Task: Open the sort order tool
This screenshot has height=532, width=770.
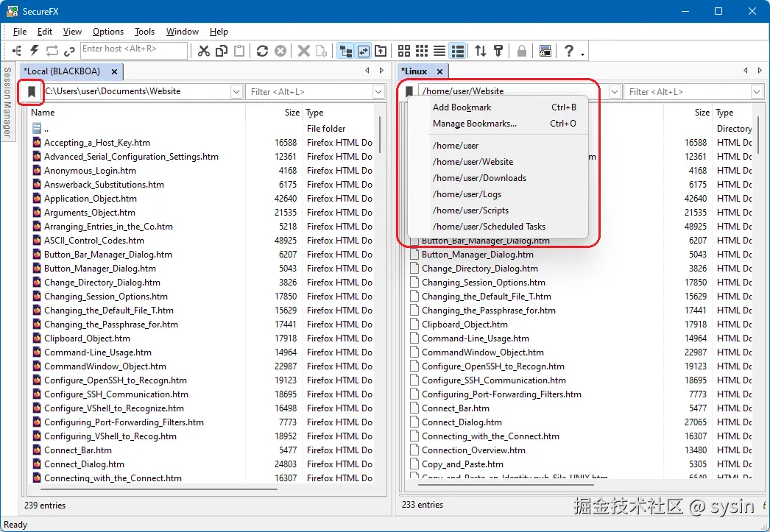Action: (x=481, y=51)
